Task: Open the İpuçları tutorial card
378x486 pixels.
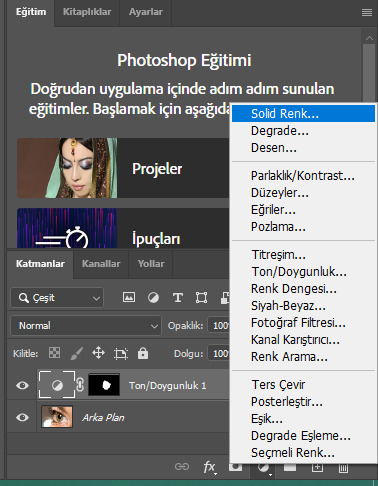Action: coord(123,228)
